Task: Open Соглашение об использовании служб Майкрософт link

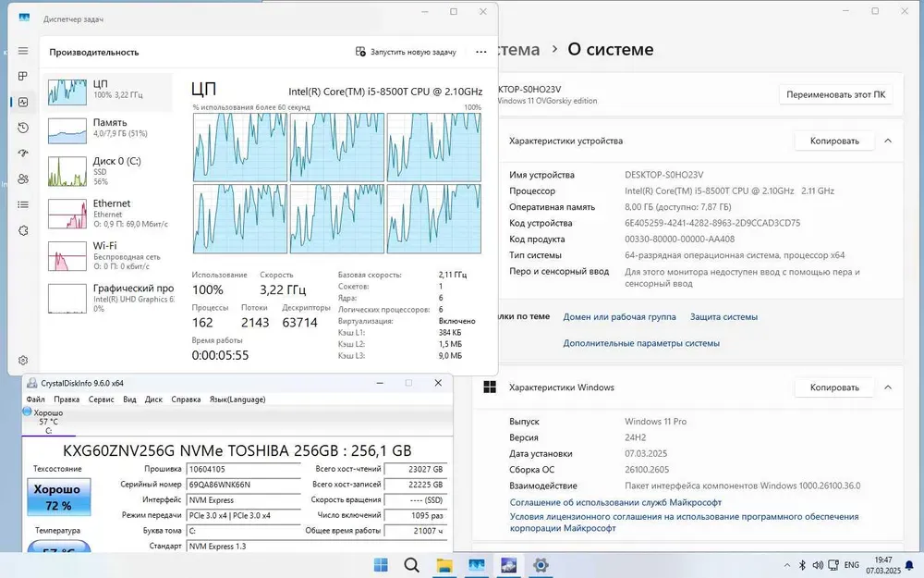Action: (615, 502)
